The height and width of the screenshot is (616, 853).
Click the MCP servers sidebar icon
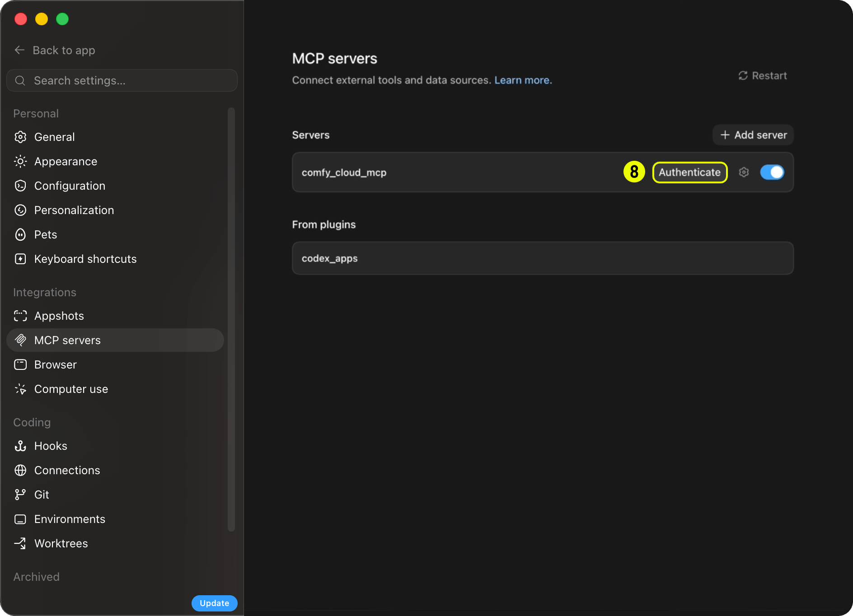pos(20,340)
